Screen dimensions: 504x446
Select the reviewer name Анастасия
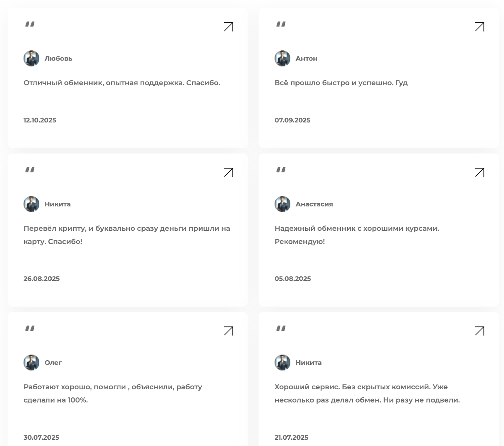click(314, 204)
